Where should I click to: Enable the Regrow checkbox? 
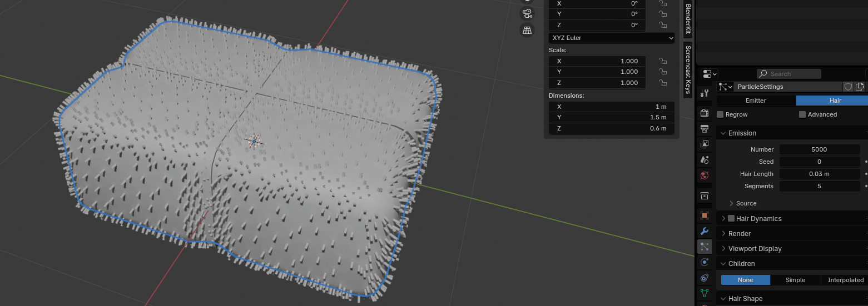point(720,114)
